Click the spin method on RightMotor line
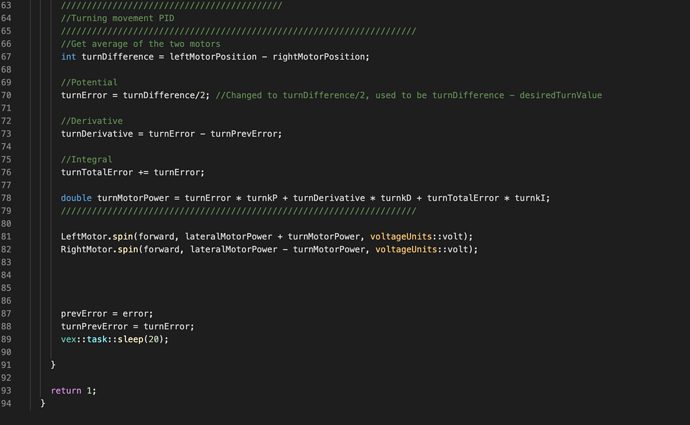 (x=128, y=249)
